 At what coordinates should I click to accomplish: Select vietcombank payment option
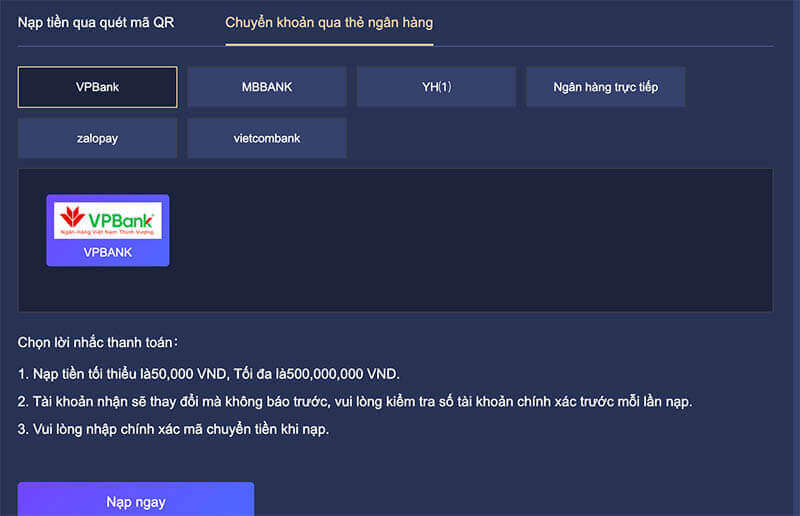[x=267, y=138]
